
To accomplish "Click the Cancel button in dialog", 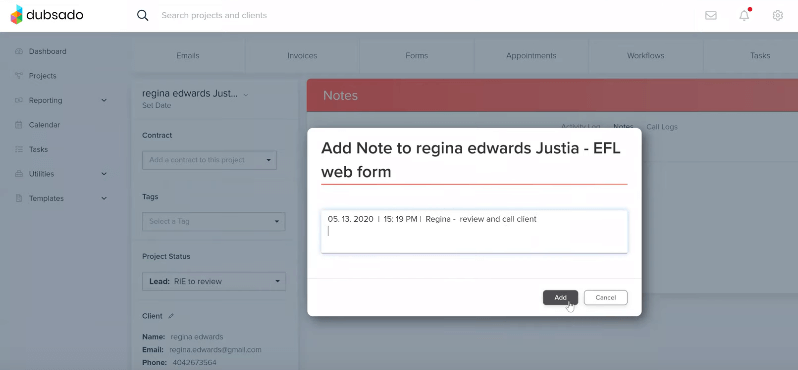I will pos(606,298).
